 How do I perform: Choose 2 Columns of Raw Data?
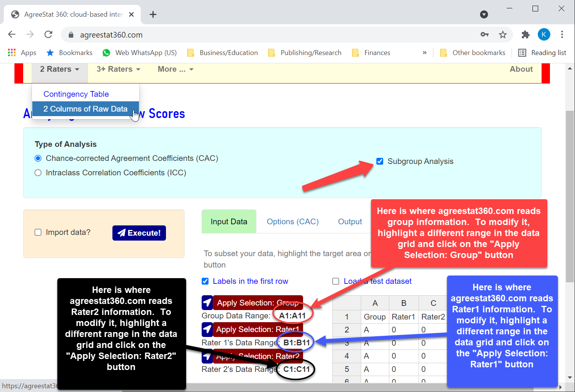[x=85, y=109]
